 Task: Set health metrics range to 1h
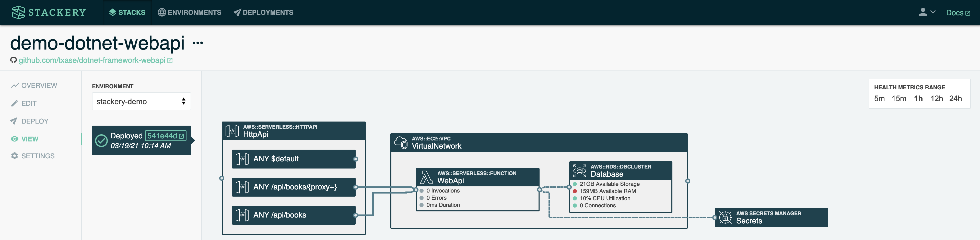[918, 99]
